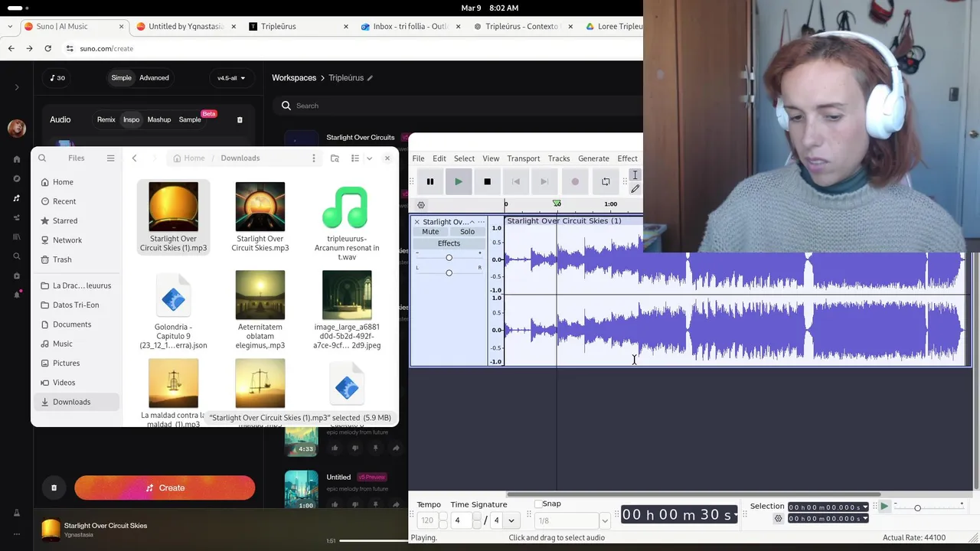Open the 1/8 snap value dropdown
Image resolution: width=980 pixels, height=551 pixels.
(x=605, y=520)
